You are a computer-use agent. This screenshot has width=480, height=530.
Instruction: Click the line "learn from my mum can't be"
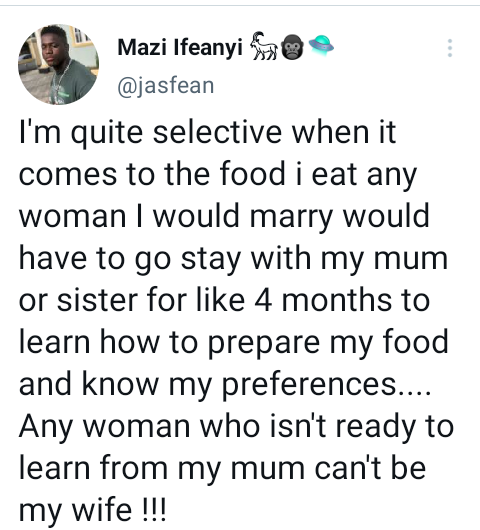222,469
